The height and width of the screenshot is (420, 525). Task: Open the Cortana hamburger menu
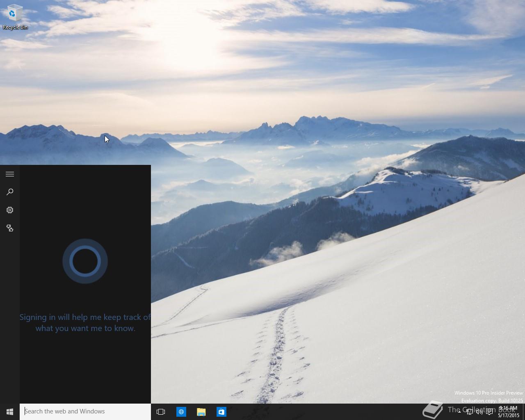tap(10, 174)
